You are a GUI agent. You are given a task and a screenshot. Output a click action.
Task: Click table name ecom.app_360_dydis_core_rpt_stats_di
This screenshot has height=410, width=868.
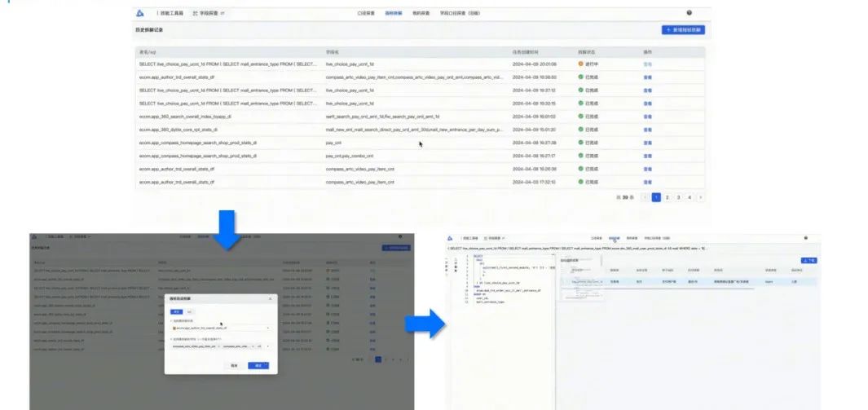tap(178, 130)
